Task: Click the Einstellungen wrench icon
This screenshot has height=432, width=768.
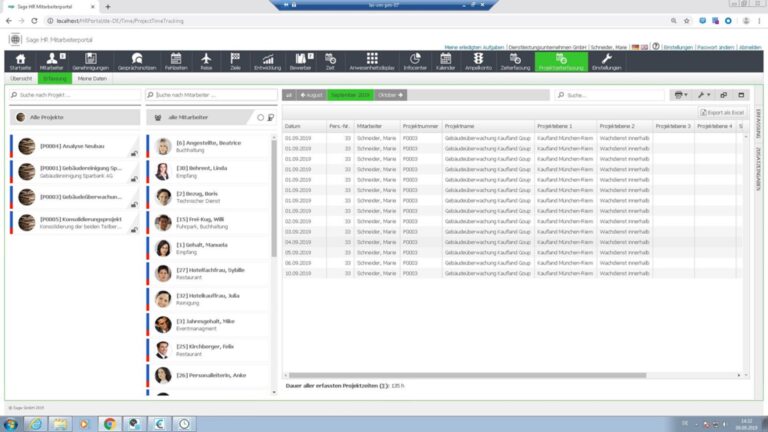Action: pyautogui.click(x=606, y=61)
